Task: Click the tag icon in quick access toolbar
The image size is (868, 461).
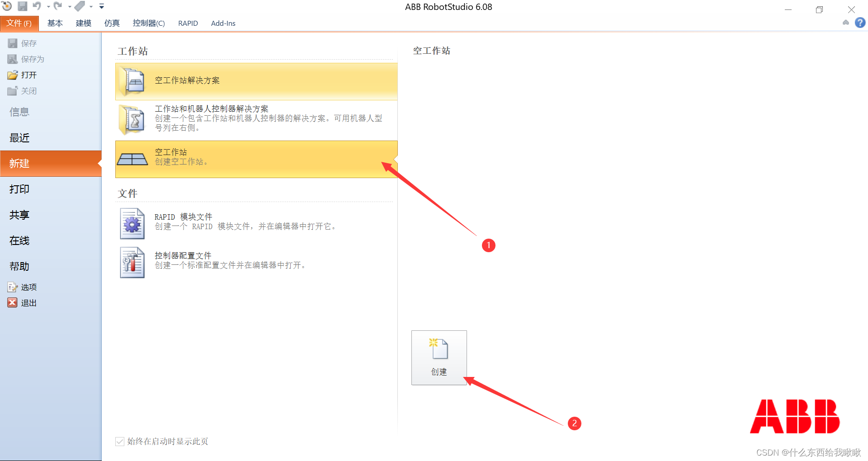Action: click(80, 6)
